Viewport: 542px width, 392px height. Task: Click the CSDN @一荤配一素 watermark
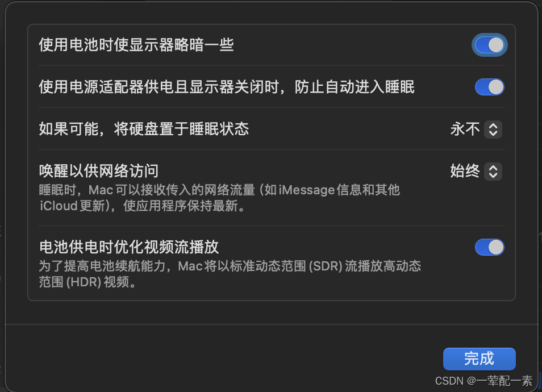484,381
